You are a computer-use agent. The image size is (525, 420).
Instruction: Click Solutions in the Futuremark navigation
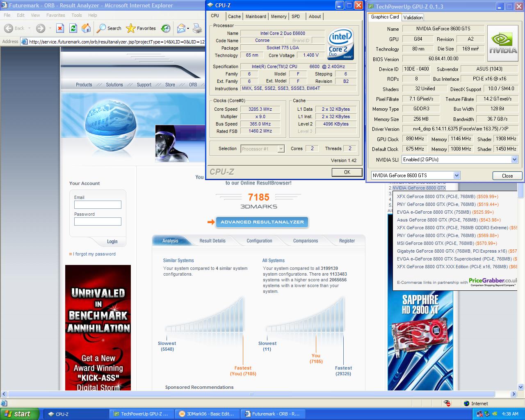[x=114, y=84]
